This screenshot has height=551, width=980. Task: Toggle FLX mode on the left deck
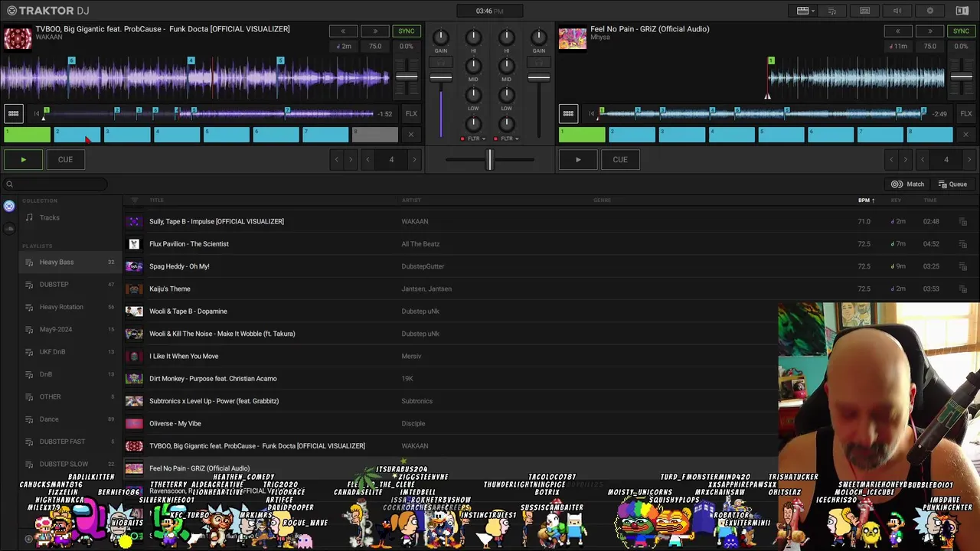point(411,114)
